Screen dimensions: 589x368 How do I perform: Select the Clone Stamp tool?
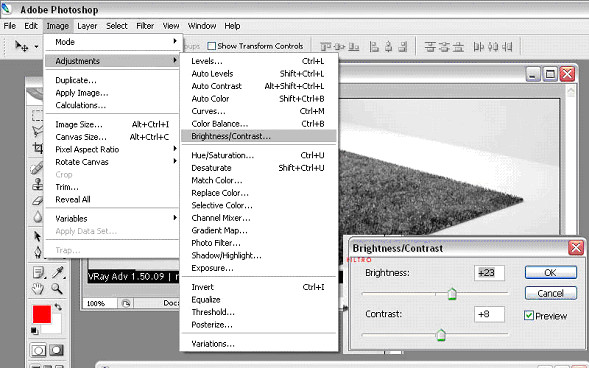[37, 184]
